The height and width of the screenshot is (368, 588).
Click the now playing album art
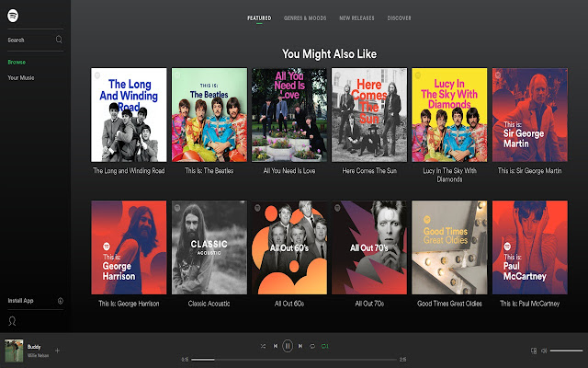point(14,351)
